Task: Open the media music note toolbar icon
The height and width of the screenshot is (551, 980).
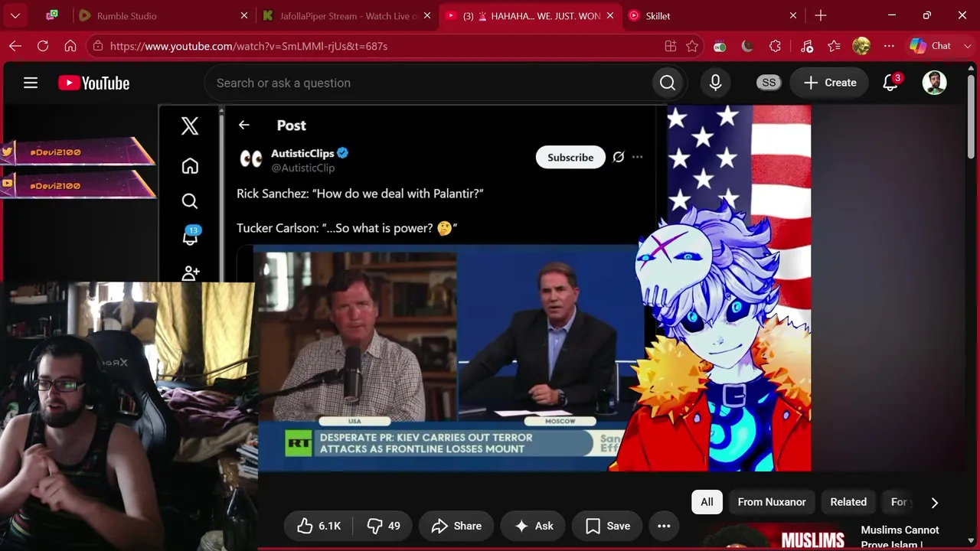Action: pos(806,46)
